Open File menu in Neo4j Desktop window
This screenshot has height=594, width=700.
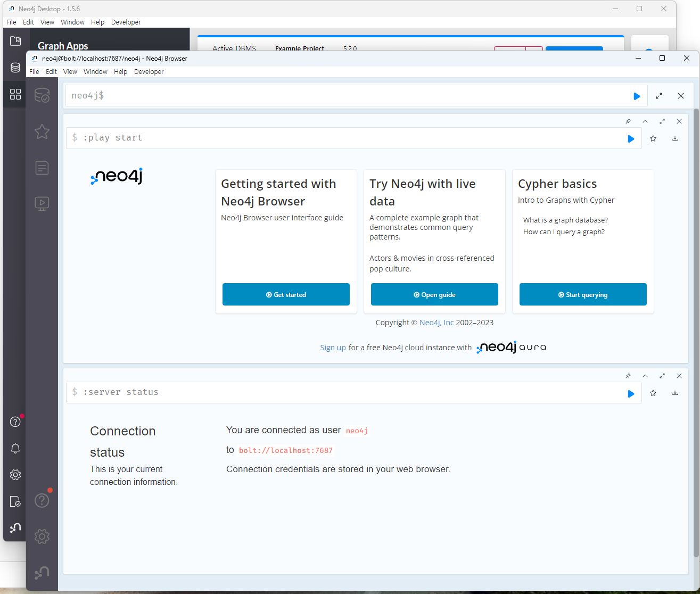click(x=11, y=22)
